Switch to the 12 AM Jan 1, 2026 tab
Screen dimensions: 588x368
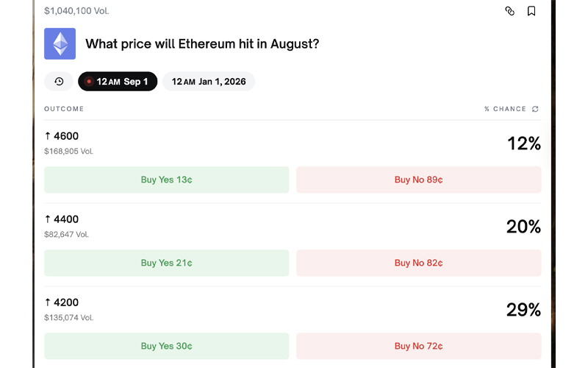209,82
